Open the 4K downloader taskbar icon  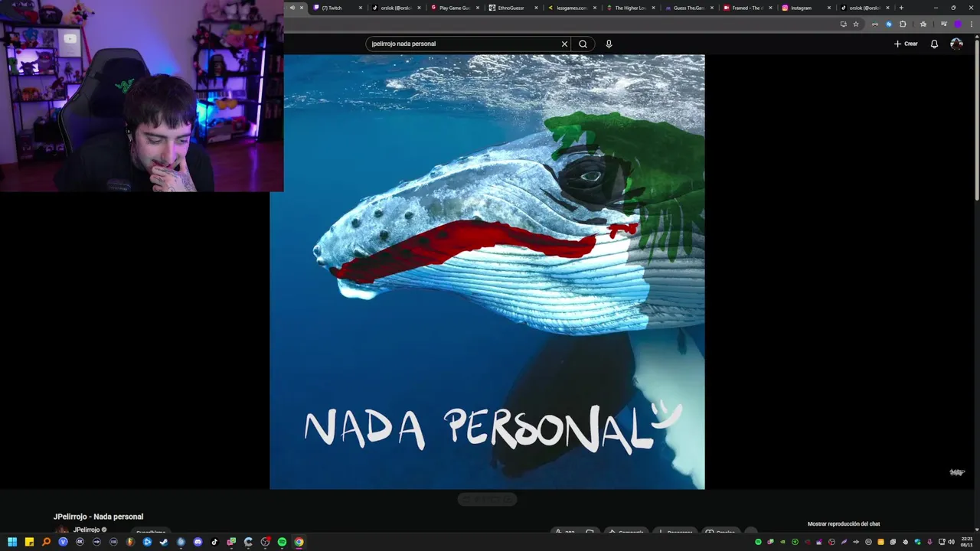80,542
